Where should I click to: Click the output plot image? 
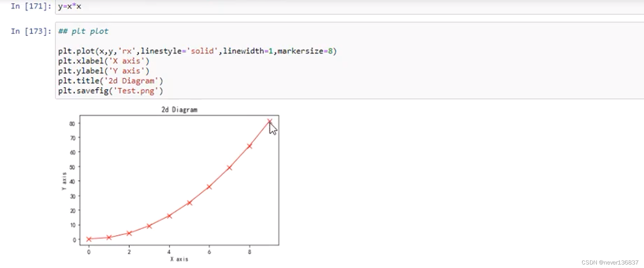[x=170, y=184]
